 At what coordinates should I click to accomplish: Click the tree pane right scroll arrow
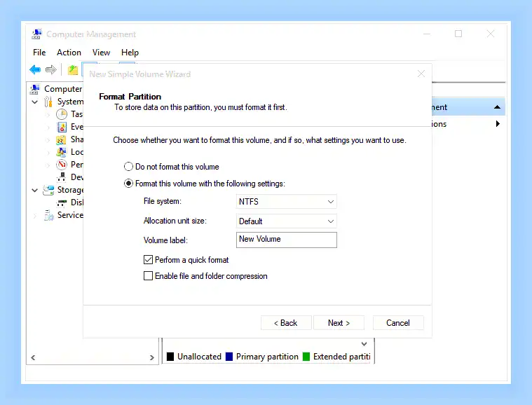[152, 357]
